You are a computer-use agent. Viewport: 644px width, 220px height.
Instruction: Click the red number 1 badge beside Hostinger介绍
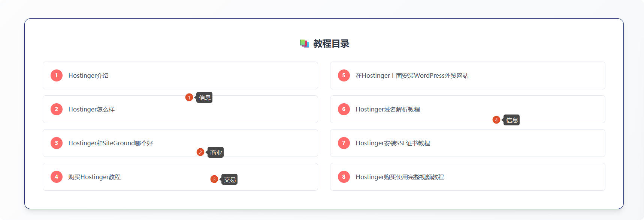pyautogui.click(x=56, y=75)
